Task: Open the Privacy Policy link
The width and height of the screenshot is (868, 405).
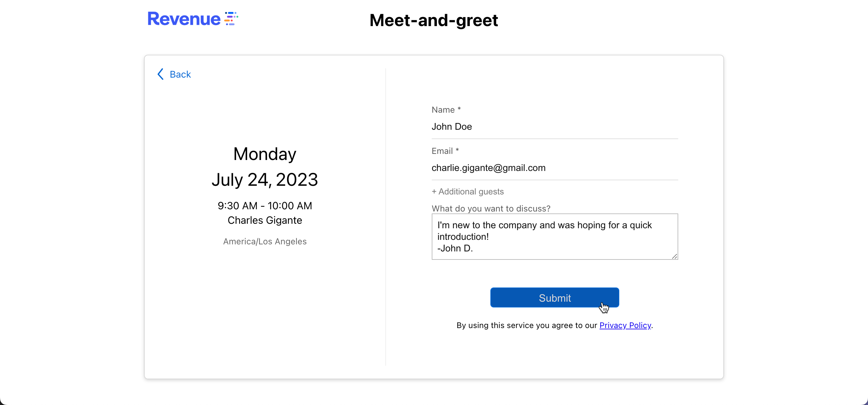Action: pyautogui.click(x=625, y=325)
